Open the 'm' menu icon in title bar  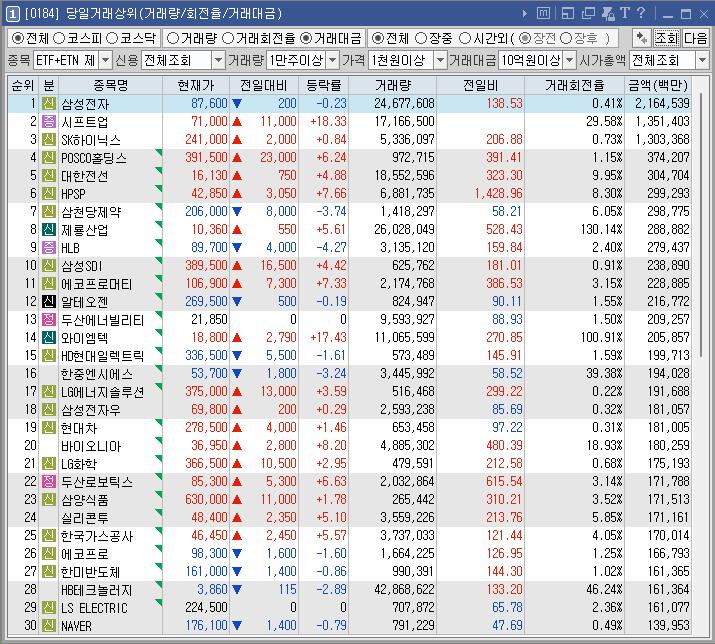[x=543, y=14]
